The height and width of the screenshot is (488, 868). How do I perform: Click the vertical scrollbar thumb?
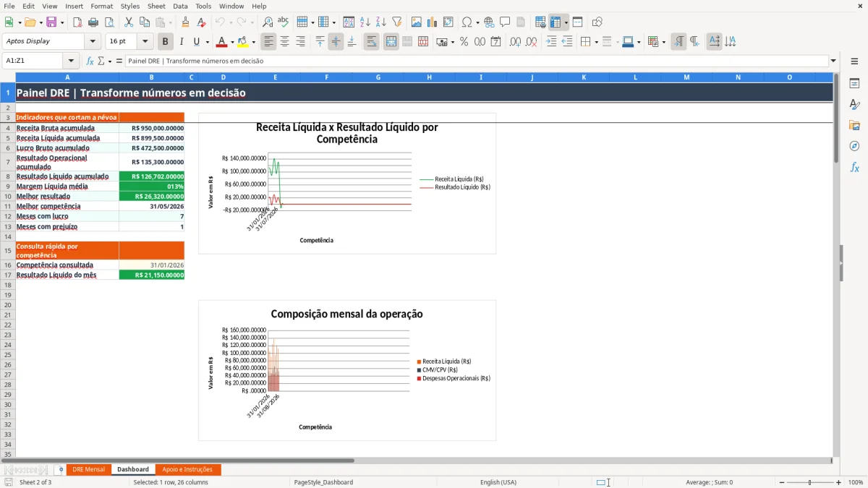coord(836,119)
